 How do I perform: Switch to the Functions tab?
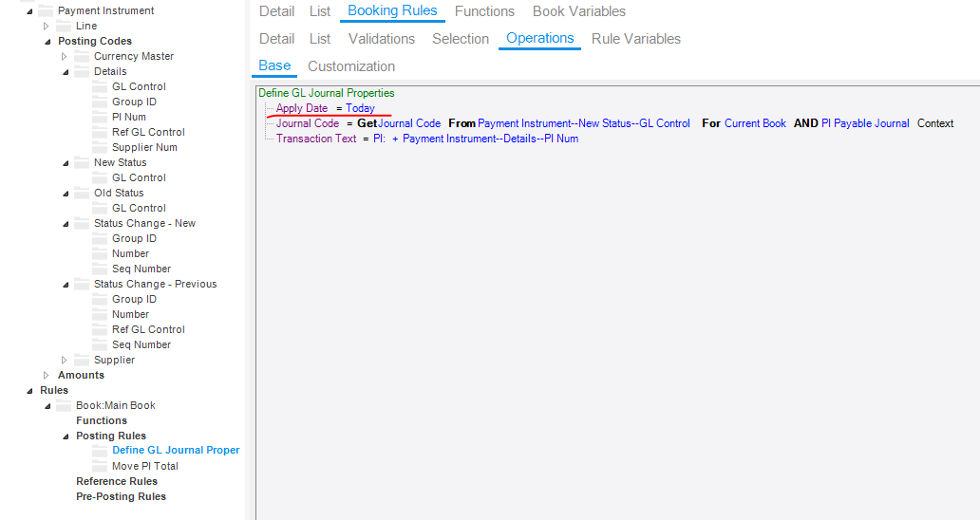coord(484,11)
